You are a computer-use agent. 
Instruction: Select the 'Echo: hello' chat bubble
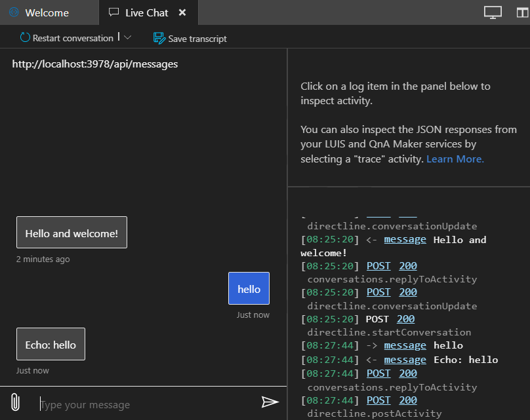[51, 345]
